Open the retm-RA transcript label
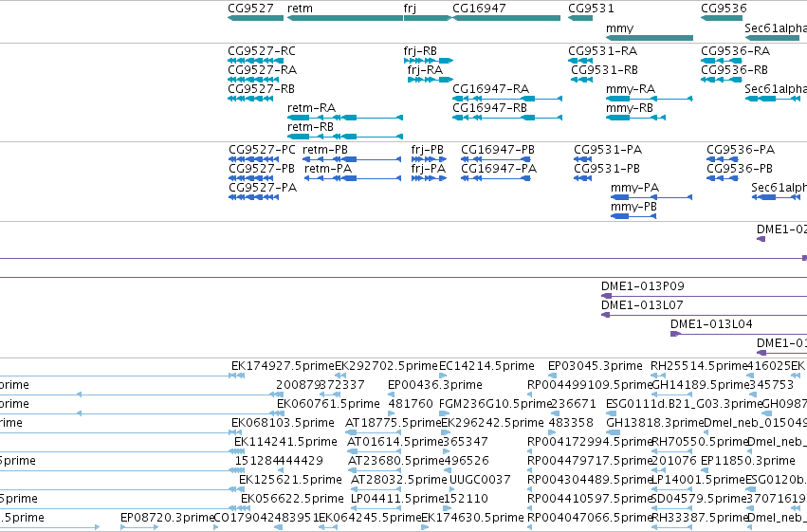 (x=311, y=108)
